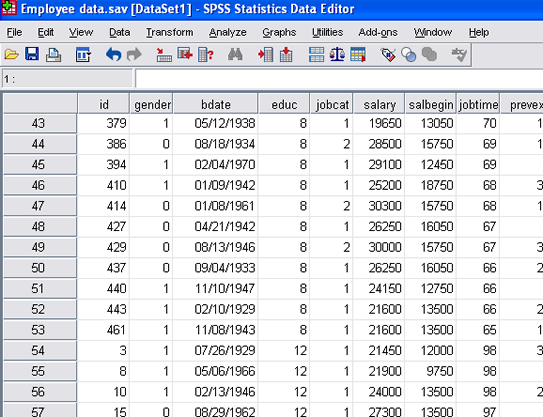Click the Open data document icon

click(11, 55)
